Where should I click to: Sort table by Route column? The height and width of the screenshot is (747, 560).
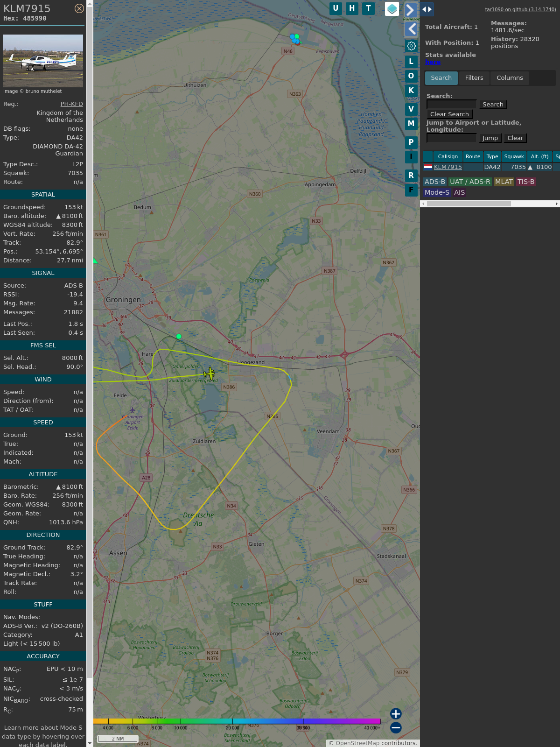(x=473, y=157)
